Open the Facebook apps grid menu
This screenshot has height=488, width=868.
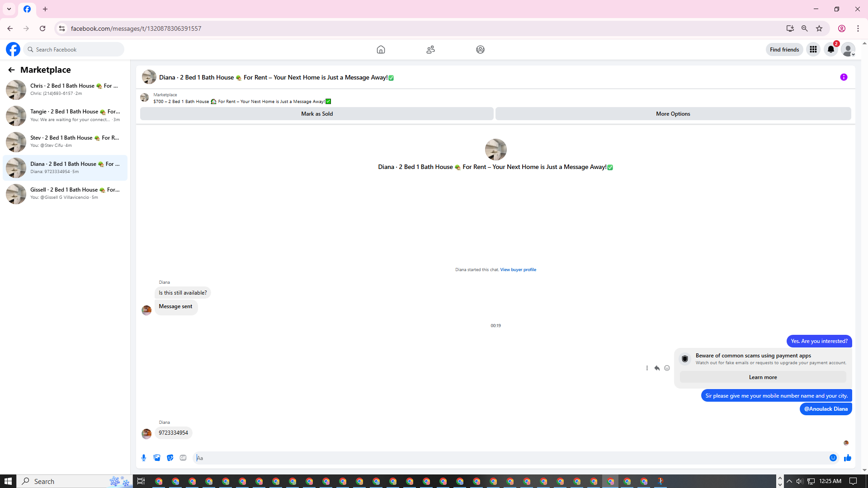pyautogui.click(x=813, y=50)
